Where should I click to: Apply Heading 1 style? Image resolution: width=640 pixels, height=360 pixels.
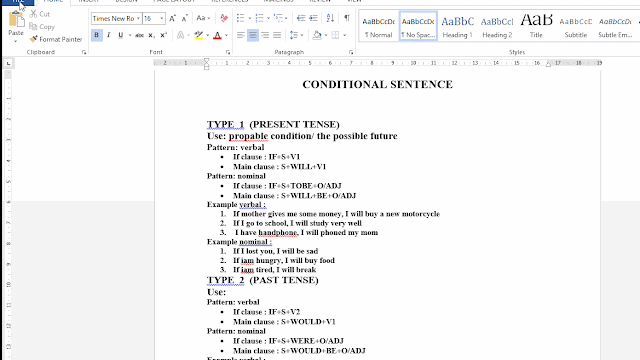[458, 27]
